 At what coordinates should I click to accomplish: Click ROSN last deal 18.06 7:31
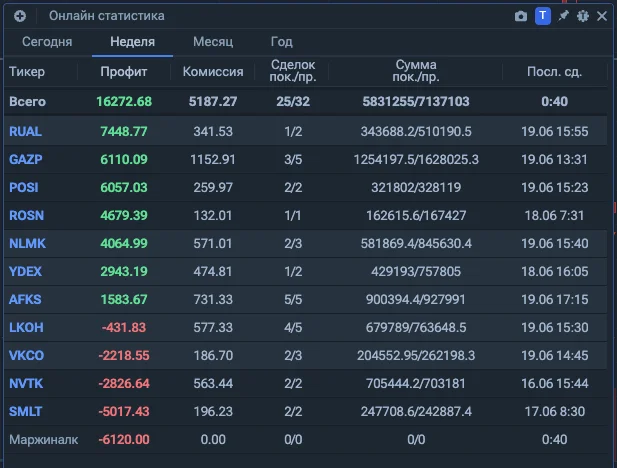click(x=554, y=215)
